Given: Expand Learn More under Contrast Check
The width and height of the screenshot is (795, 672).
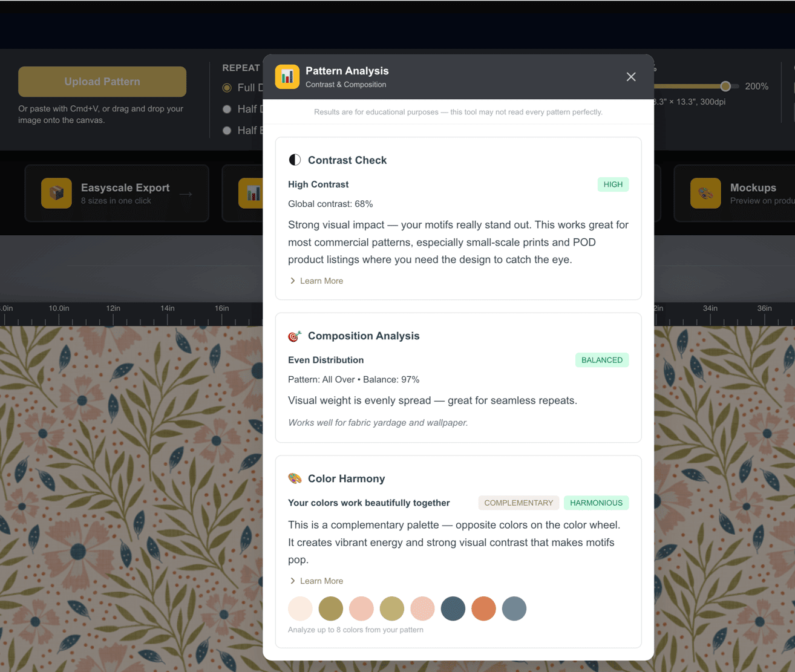Looking at the screenshot, I should 316,281.
